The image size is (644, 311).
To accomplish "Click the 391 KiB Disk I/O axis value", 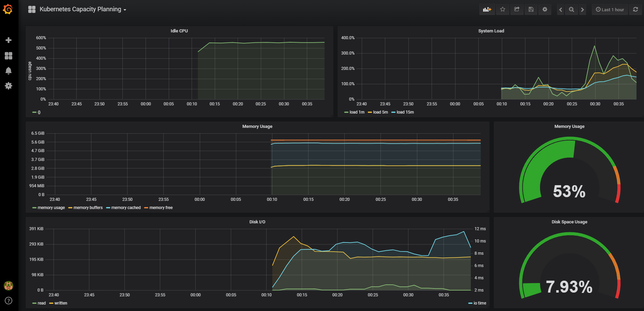I will pyautogui.click(x=36, y=229).
